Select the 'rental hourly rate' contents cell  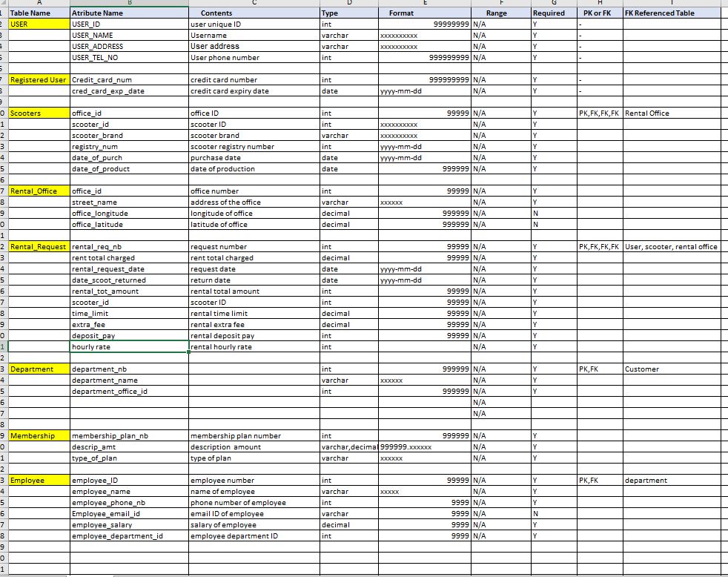254,347
